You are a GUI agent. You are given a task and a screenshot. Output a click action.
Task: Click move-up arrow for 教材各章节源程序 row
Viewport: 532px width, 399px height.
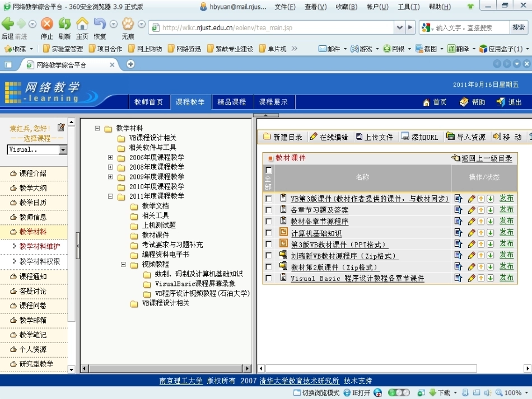point(481,222)
